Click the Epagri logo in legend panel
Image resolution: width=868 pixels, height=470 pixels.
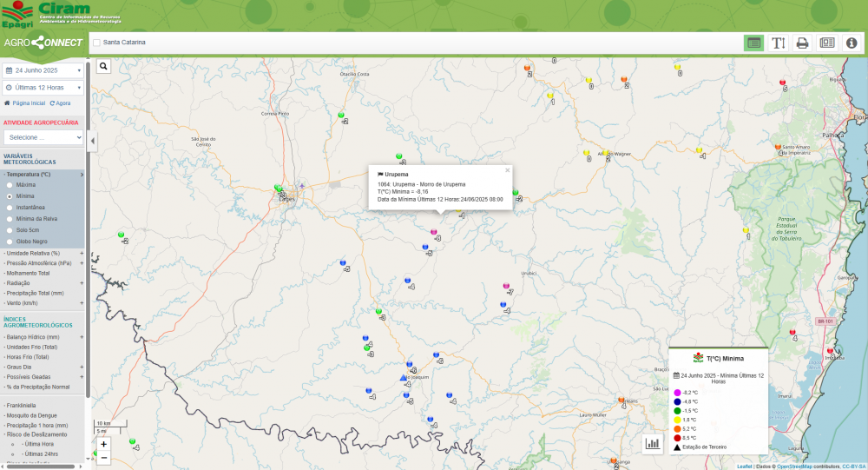(x=698, y=358)
